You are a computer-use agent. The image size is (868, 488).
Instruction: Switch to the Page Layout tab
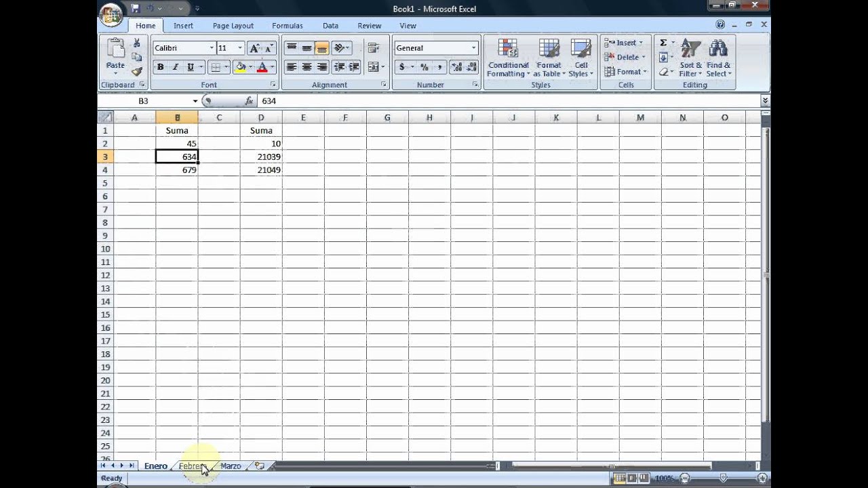[x=233, y=26]
